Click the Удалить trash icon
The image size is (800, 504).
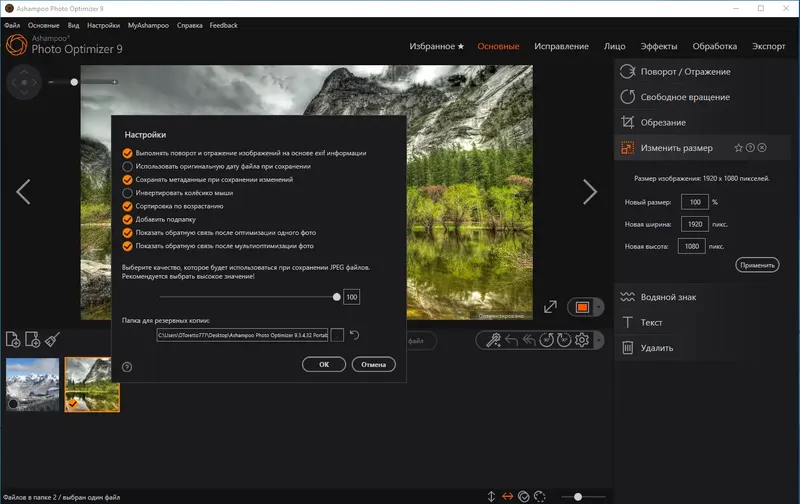628,348
